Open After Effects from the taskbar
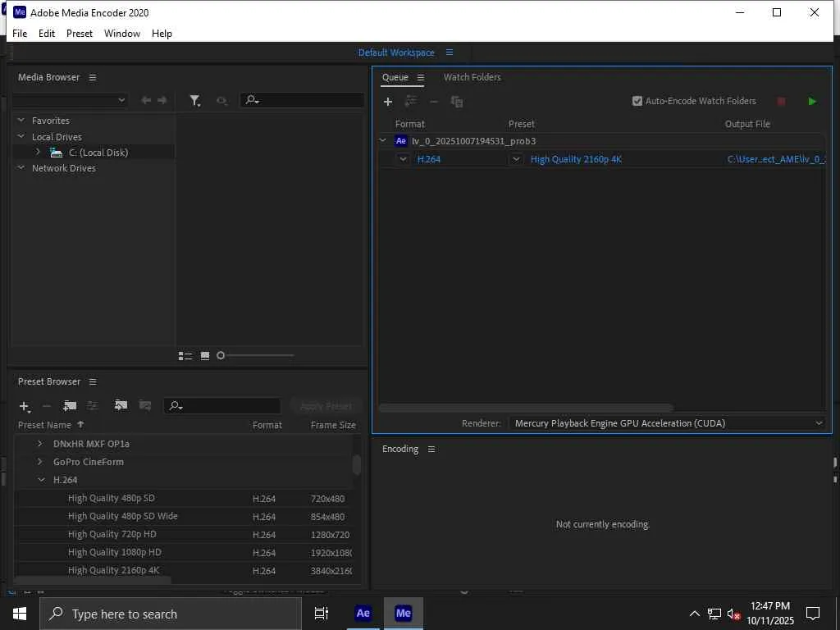The width and height of the screenshot is (840, 630). pyautogui.click(x=363, y=614)
